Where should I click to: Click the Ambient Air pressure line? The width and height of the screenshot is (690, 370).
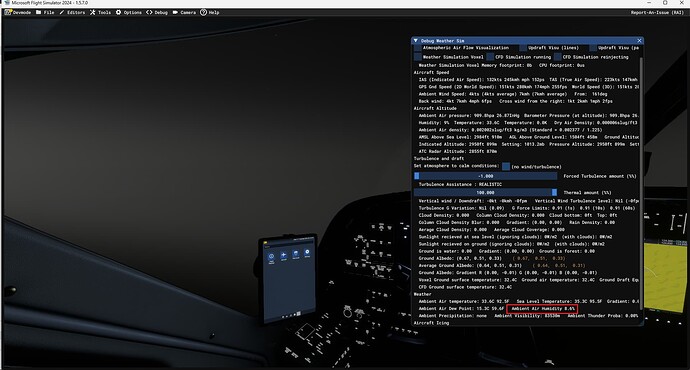(x=529, y=115)
